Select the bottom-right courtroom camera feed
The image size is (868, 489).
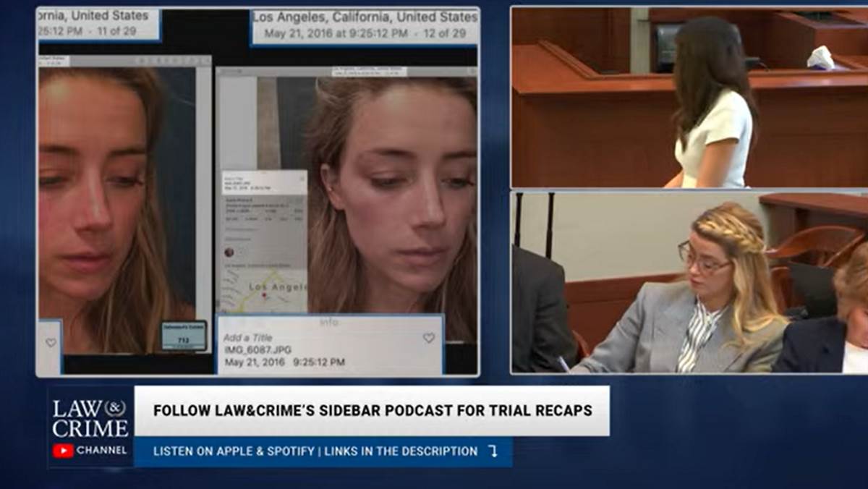click(689, 283)
